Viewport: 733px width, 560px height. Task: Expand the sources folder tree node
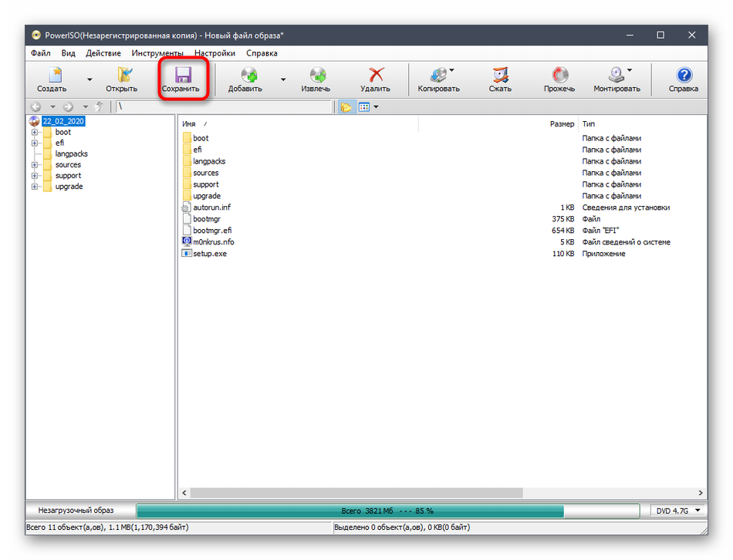(x=35, y=165)
